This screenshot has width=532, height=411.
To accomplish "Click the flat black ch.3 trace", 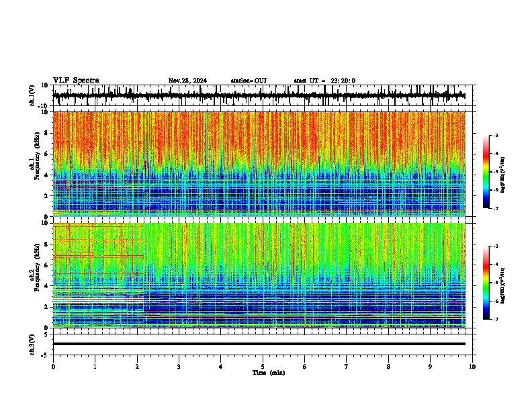I will click(259, 344).
